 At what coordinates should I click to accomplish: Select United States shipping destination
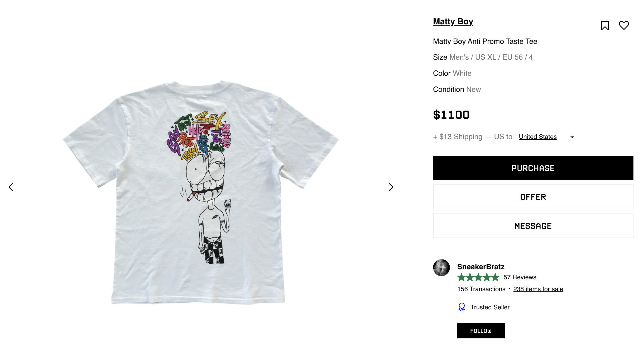pyautogui.click(x=537, y=137)
